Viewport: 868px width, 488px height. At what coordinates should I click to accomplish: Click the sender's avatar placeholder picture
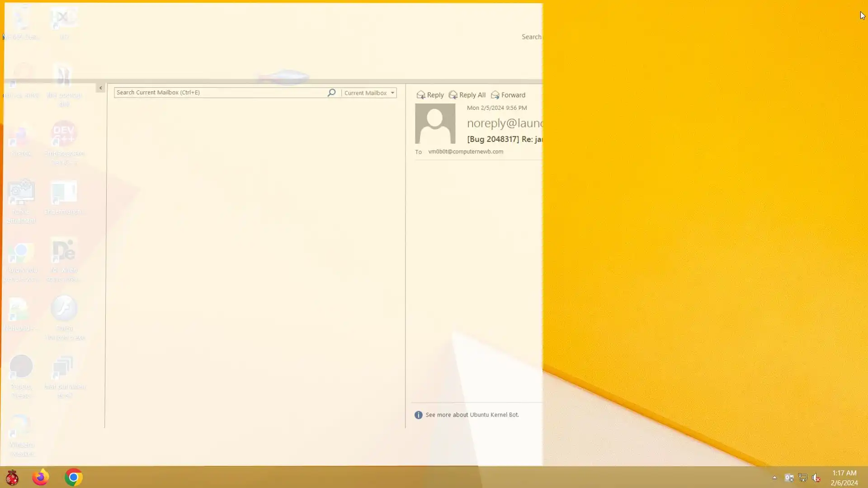pyautogui.click(x=435, y=123)
